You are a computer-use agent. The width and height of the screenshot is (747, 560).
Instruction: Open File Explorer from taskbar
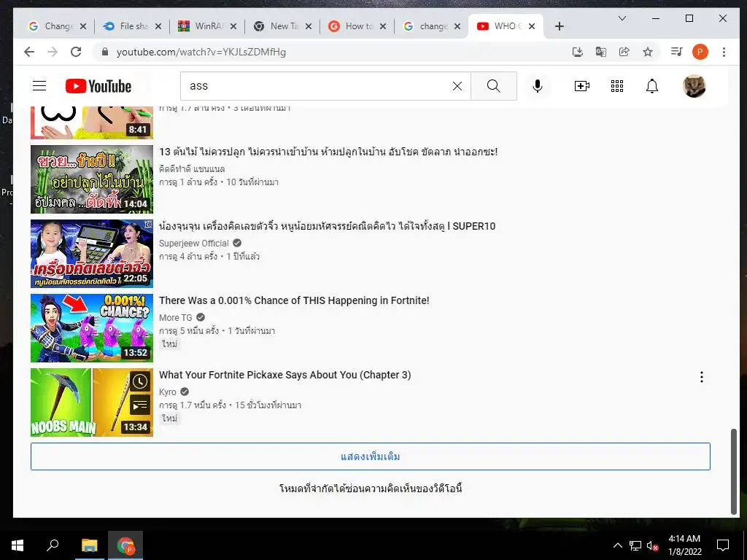[89, 545]
